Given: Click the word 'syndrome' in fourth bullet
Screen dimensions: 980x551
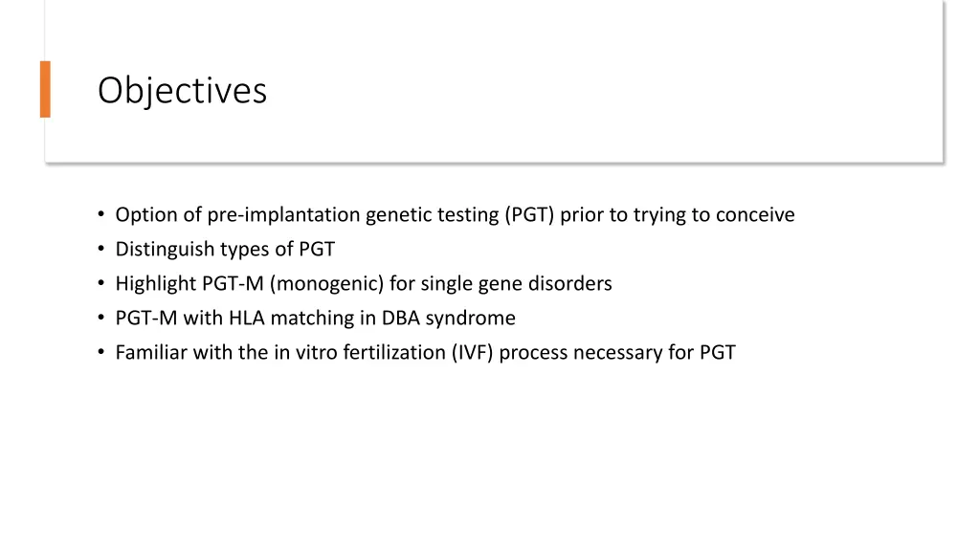Looking at the screenshot, I should pos(471,319).
